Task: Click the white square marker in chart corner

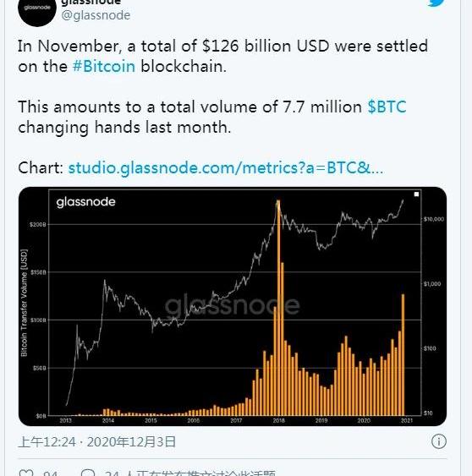Action: click(416, 194)
